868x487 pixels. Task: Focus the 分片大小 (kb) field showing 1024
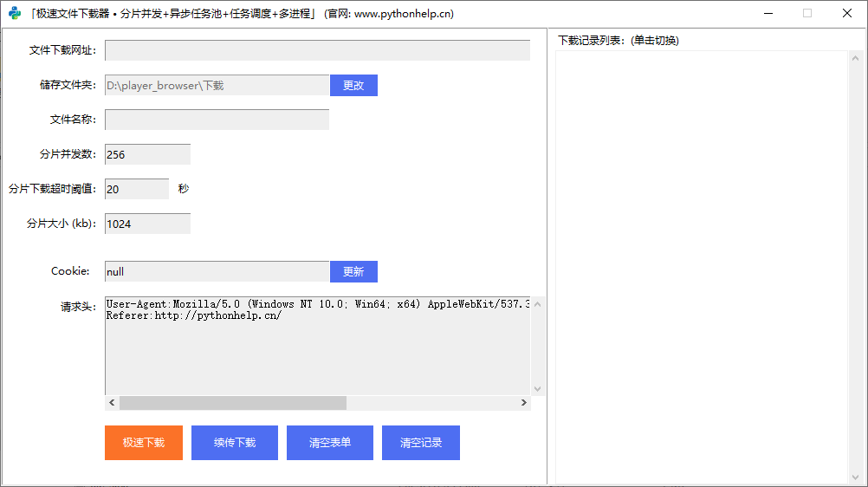[147, 224]
